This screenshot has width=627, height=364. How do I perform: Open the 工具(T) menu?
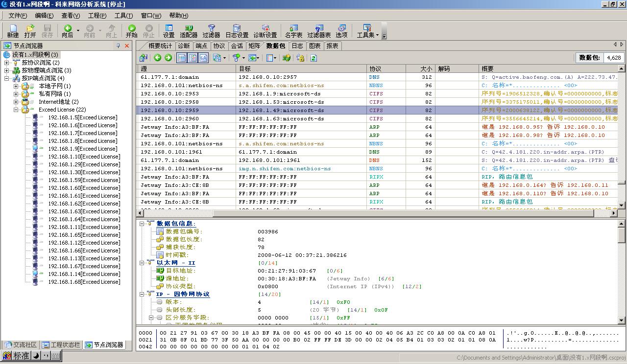[x=123, y=16]
